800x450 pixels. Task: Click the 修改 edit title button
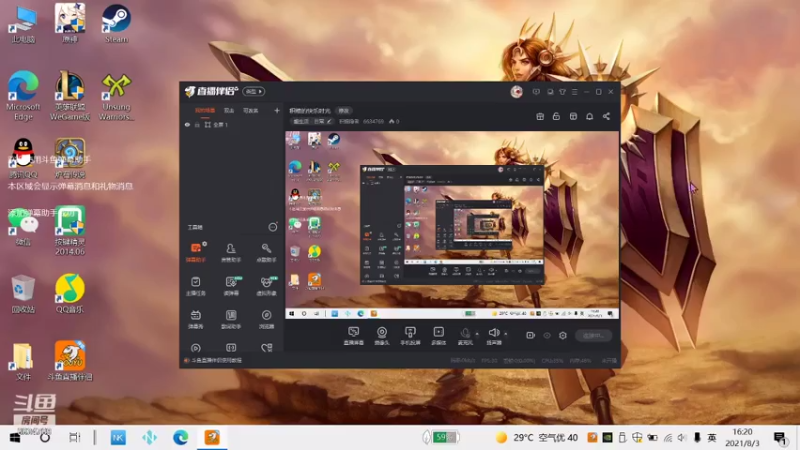[344, 111]
